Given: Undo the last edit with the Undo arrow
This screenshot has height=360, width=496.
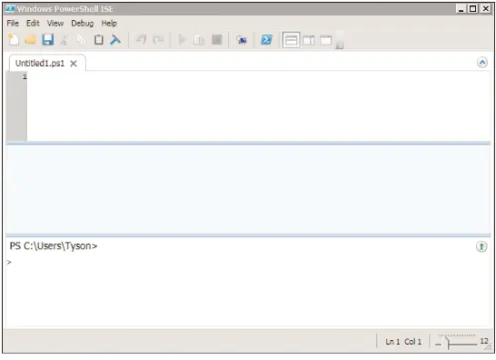Looking at the screenshot, I should pos(141,40).
